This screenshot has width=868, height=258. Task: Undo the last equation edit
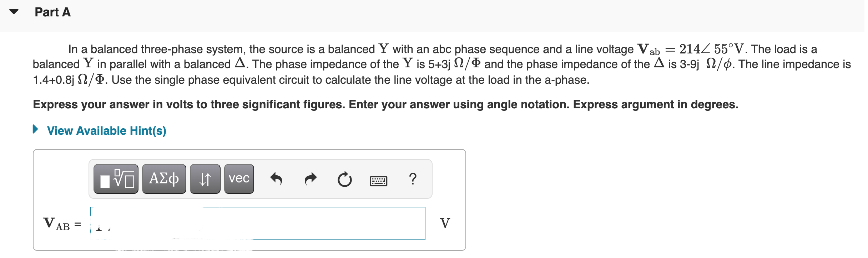[x=276, y=179]
